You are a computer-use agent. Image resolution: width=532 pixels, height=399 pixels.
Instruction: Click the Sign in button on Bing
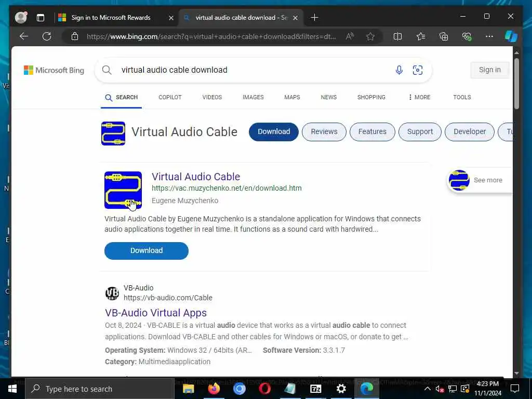[x=489, y=70]
